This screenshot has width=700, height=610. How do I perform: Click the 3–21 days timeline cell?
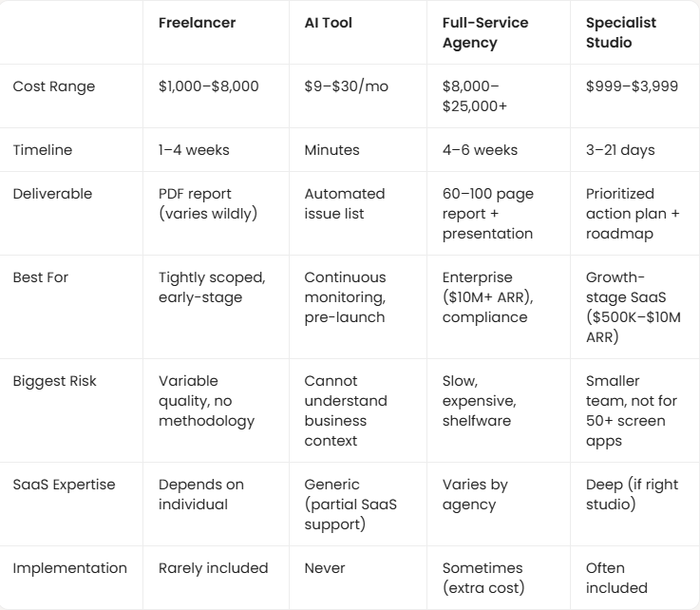pos(620,150)
